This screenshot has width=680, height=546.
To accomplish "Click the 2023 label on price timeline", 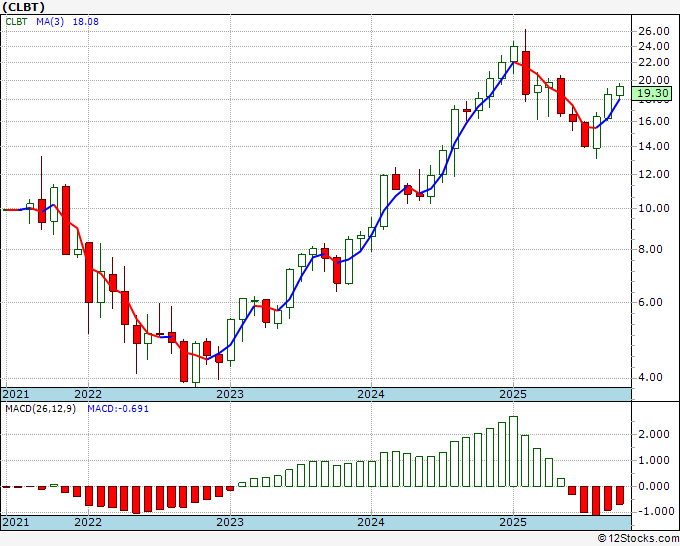I will [230, 394].
